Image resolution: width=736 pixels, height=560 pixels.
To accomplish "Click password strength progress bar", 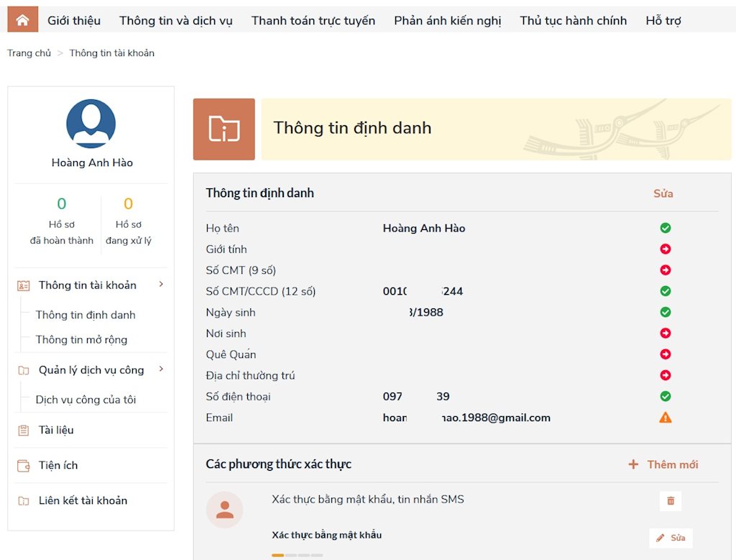I will pyautogui.click(x=297, y=555).
